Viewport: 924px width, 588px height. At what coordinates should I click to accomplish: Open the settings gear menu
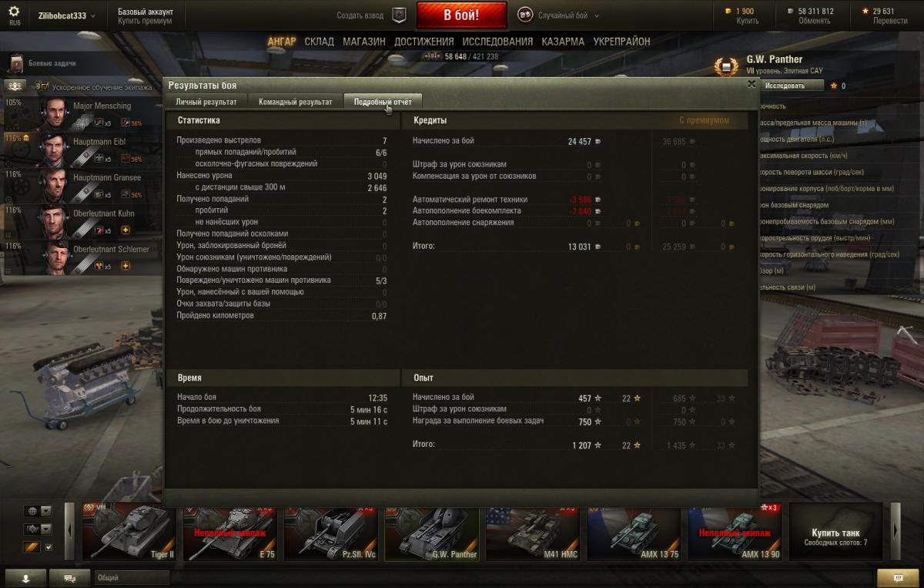[x=14, y=12]
